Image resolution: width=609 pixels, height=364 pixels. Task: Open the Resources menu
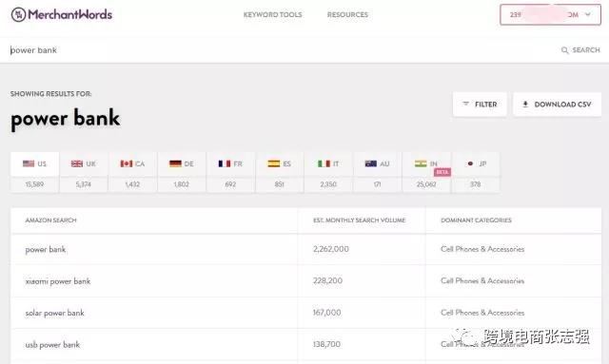tap(347, 15)
